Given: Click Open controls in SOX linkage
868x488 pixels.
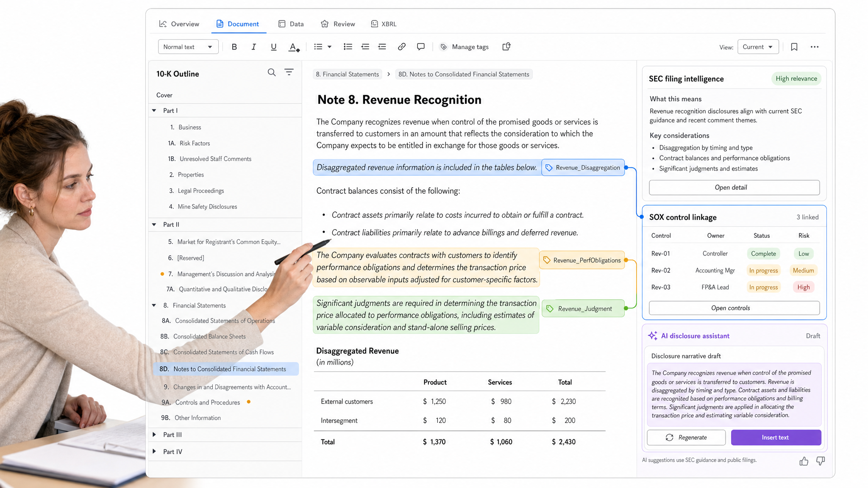Looking at the screenshot, I should [734, 308].
